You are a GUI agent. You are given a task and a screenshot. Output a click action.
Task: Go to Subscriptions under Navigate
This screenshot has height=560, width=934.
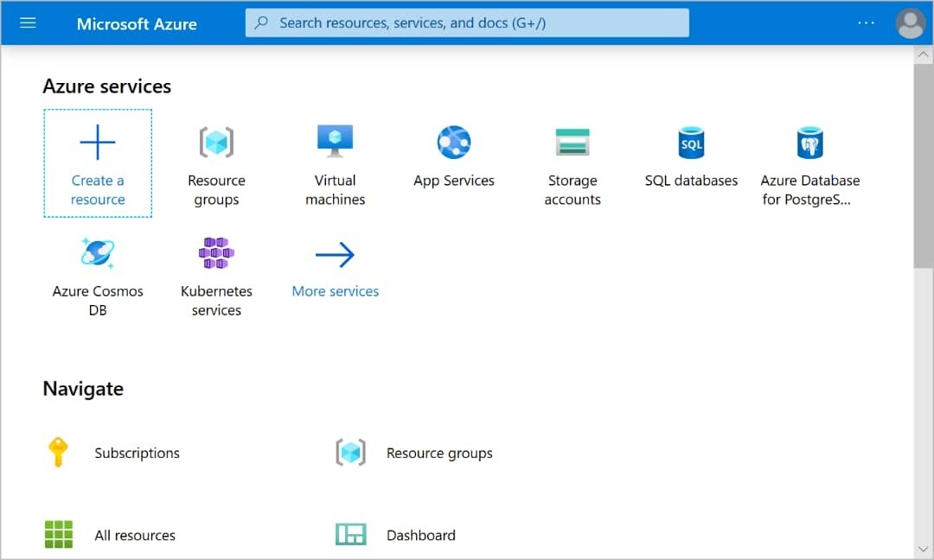click(x=137, y=453)
